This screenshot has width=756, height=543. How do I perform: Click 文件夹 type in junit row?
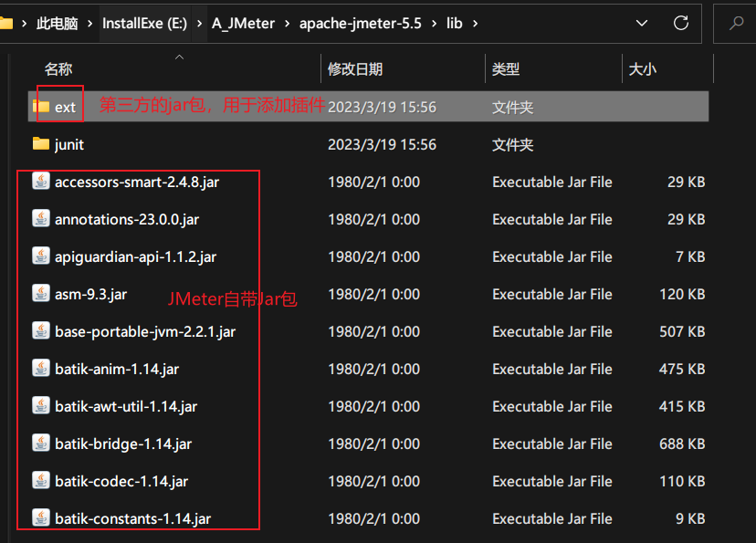click(512, 144)
